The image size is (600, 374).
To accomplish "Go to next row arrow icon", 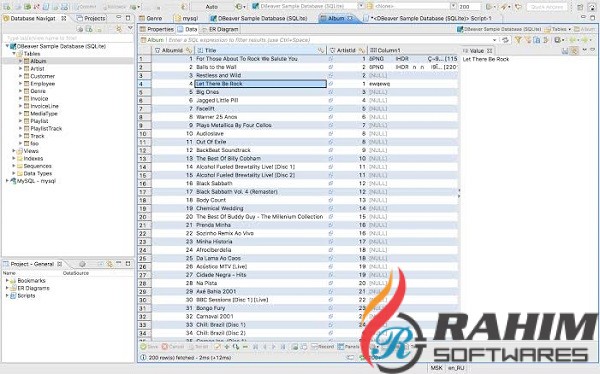I will click(x=274, y=347).
